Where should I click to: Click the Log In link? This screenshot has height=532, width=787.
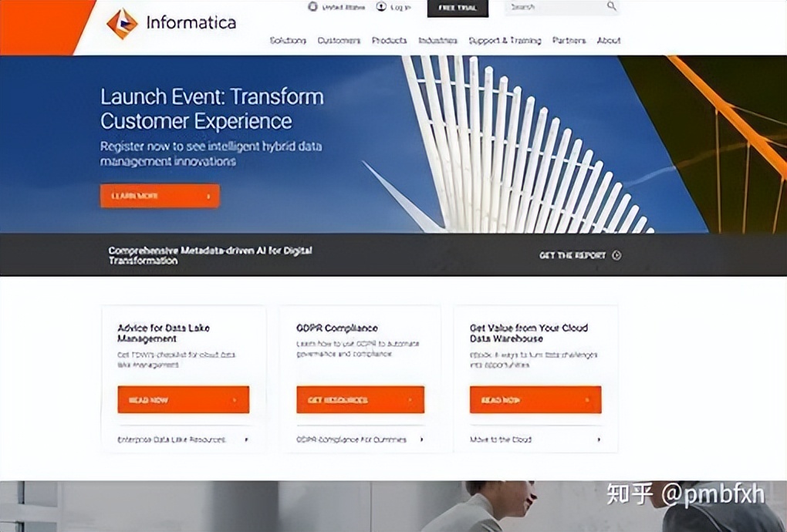tap(400, 8)
